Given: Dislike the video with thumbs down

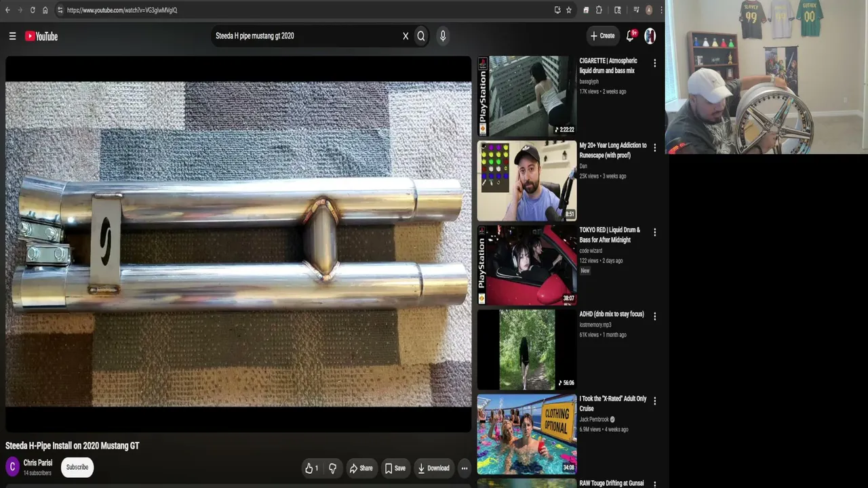Looking at the screenshot, I should point(332,468).
